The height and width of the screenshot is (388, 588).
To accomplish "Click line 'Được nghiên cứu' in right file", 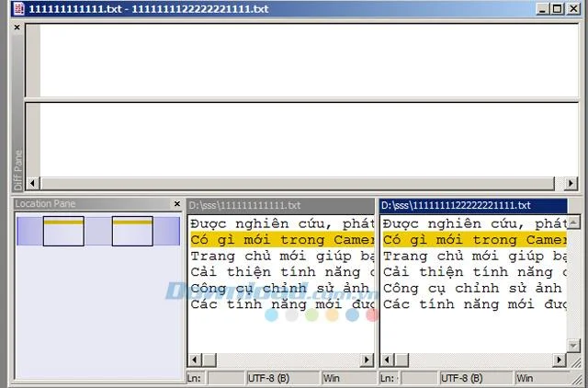I will [474, 223].
